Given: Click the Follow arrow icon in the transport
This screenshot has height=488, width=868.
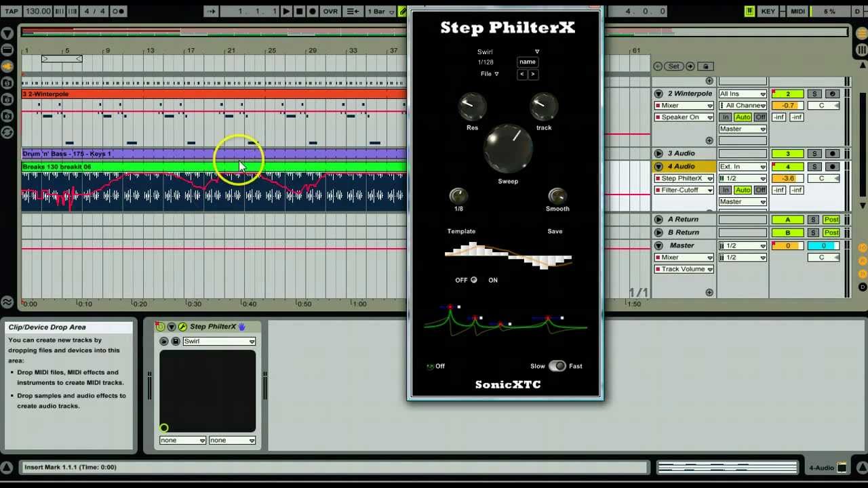Looking at the screenshot, I should (x=211, y=12).
